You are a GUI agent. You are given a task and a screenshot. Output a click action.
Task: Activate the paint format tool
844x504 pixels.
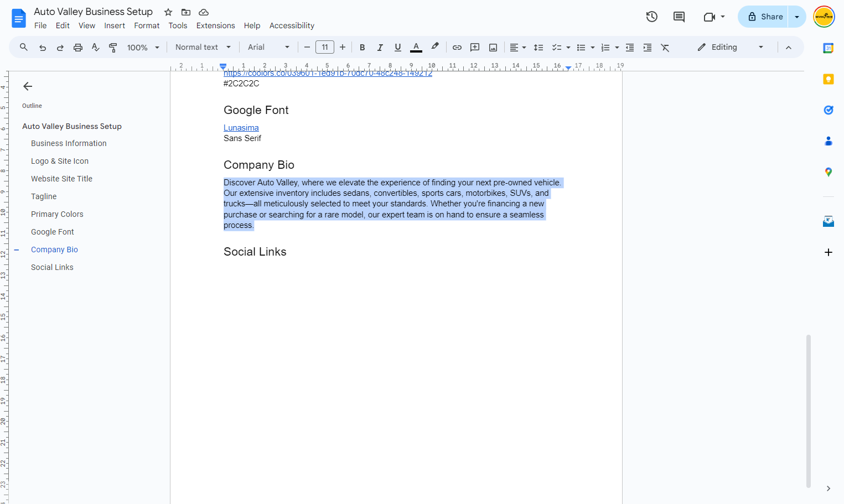point(113,48)
